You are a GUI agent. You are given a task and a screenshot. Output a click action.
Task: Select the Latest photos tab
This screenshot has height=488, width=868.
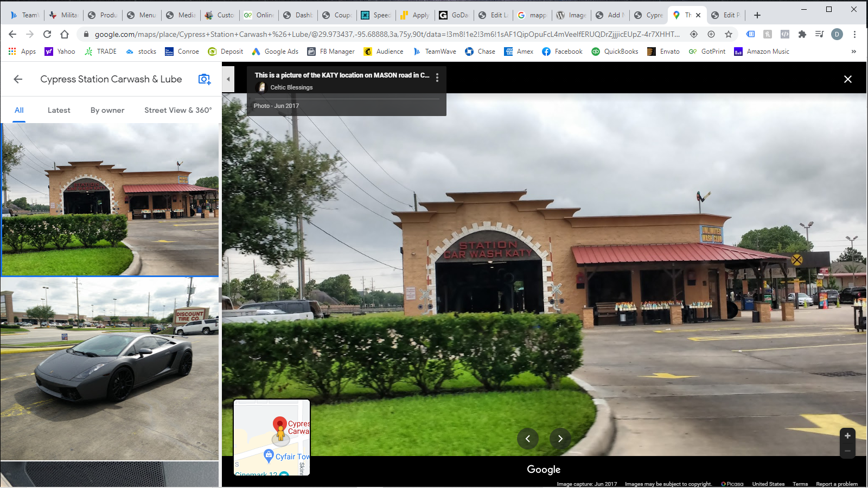[59, 110]
